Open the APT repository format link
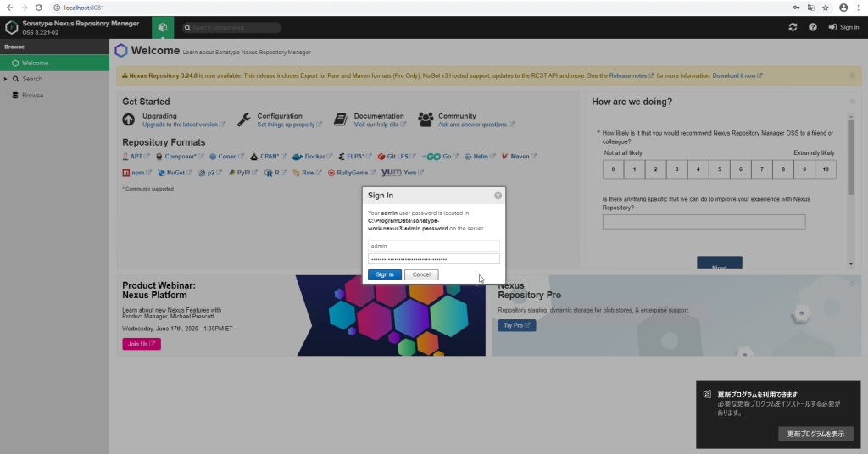868x454 pixels. click(x=136, y=157)
